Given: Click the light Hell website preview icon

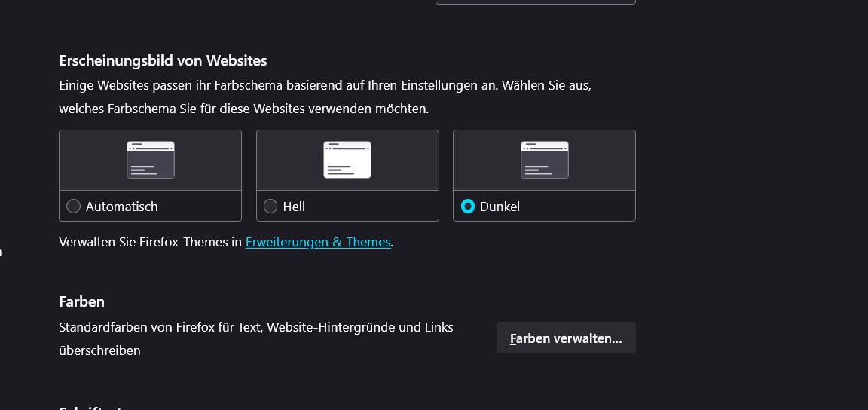Looking at the screenshot, I should pos(347,160).
